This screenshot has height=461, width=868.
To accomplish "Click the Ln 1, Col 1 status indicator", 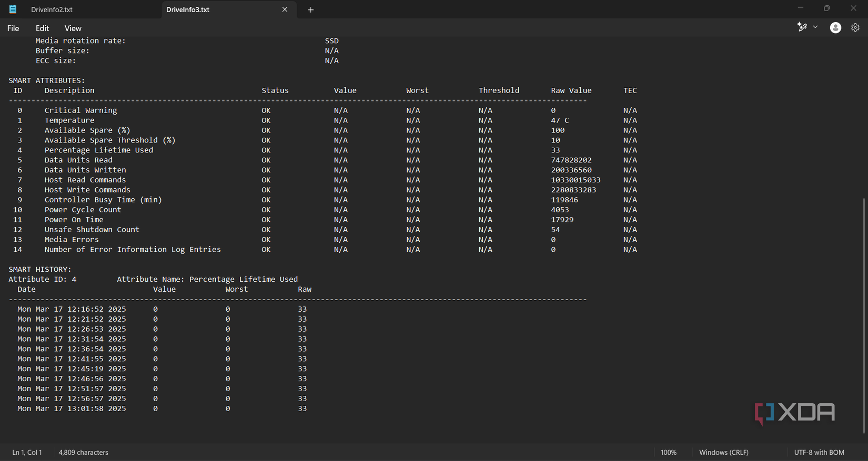I will pyautogui.click(x=27, y=452).
